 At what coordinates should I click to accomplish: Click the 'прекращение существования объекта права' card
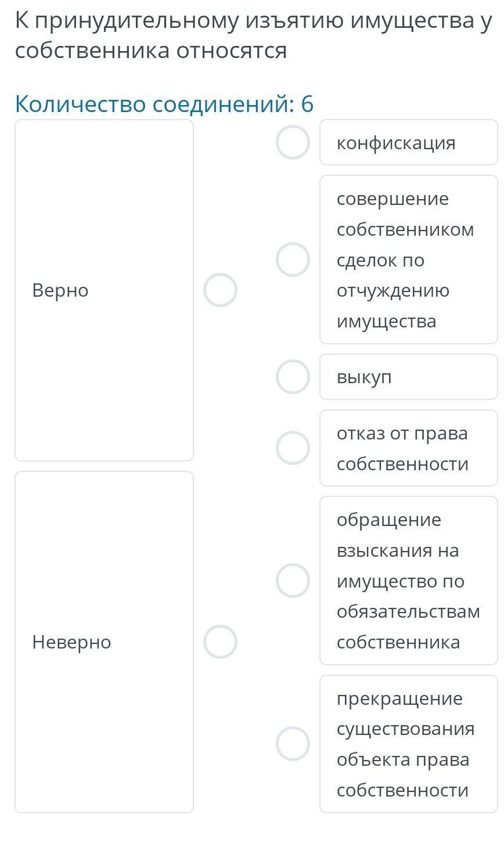[x=408, y=744]
